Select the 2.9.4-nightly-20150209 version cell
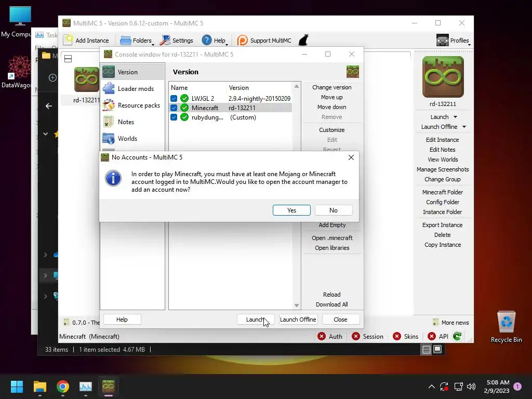532x399 pixels. [x=259, y=98]
